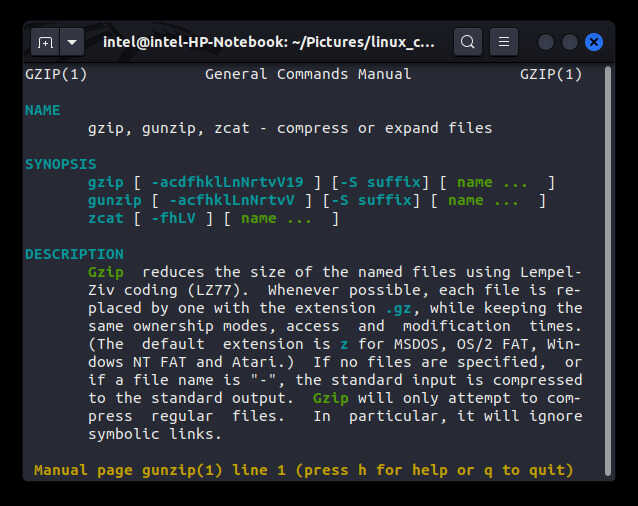The height and width of the screenshot is (506, 638).
Task: Click the DESCRIPTION section heading
Action: (74, 254)
